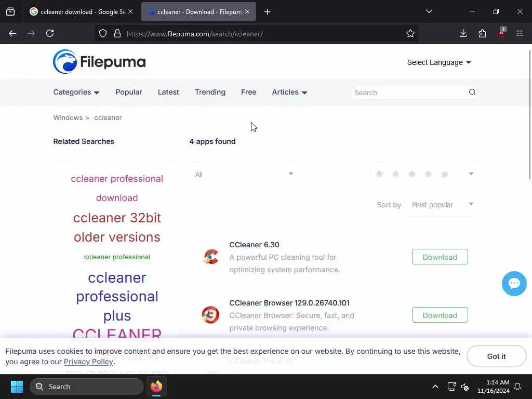Click the site security padlock icon
Screen dimensions: 532x399
pyautogui.click(x=117, y=34)
